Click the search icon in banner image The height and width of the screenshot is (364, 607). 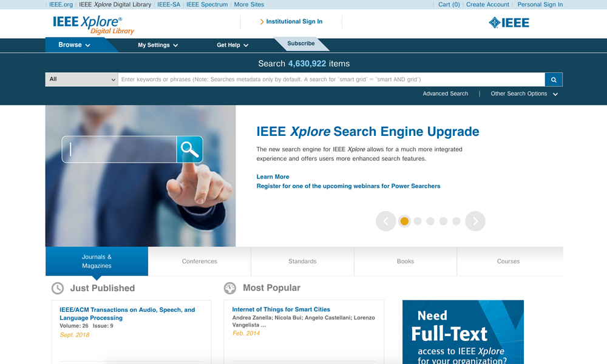[x=189, y=149]
